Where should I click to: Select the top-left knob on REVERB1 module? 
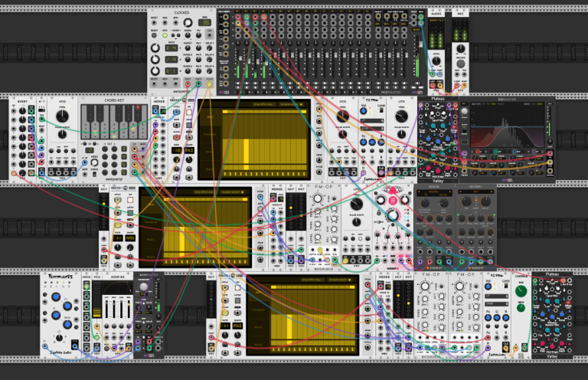(466, 201)
